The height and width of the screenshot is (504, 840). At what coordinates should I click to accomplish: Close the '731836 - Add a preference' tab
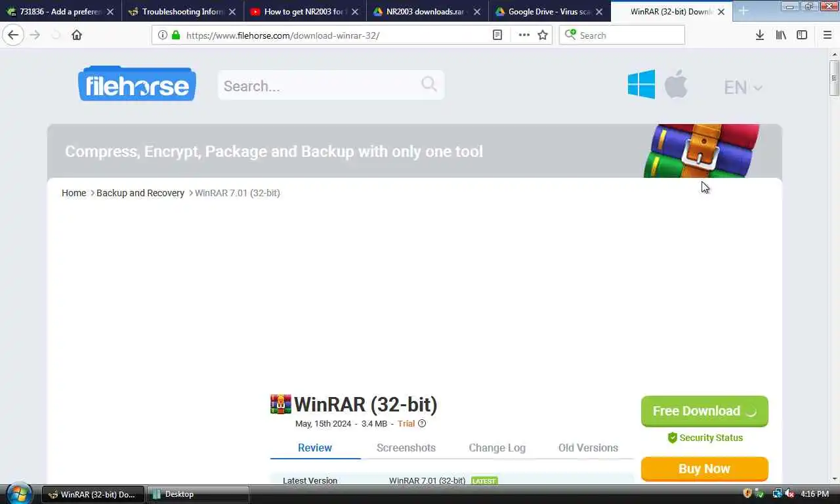(x=110, y=12)
